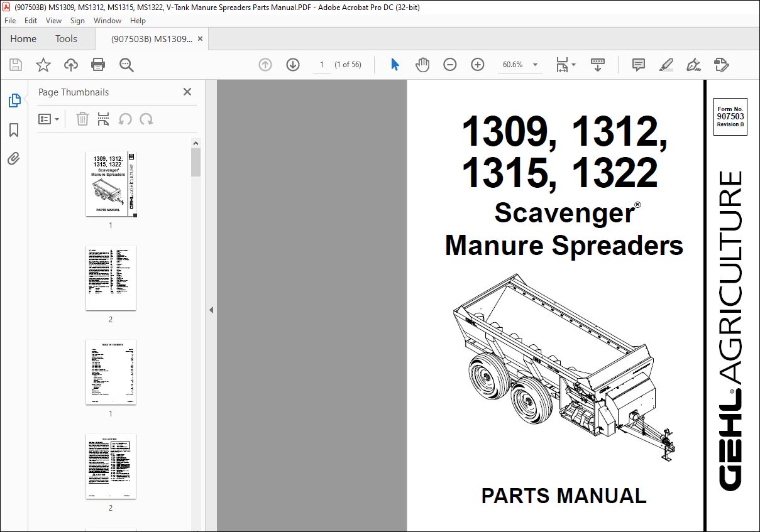This screenshot has height=532, width=760.
Task: Click the Form No. 907503 box
Action: click(x=730, y=117)
